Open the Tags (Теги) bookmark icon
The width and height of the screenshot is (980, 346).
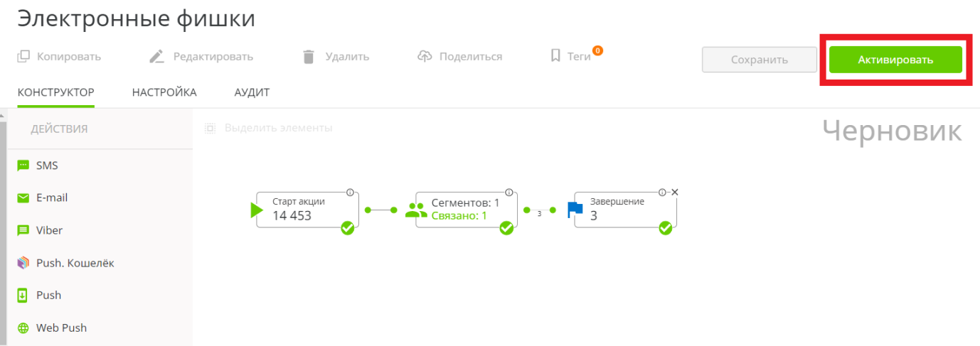click(556, 56)
